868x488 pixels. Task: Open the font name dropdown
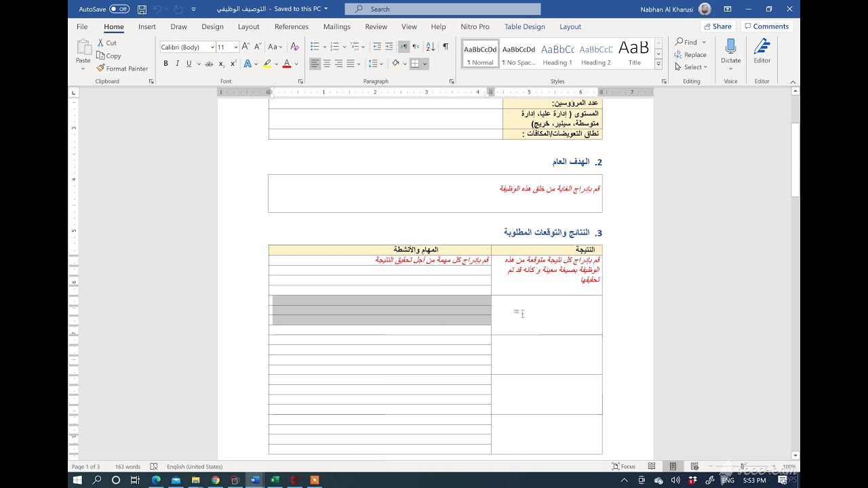pos(212,47)
